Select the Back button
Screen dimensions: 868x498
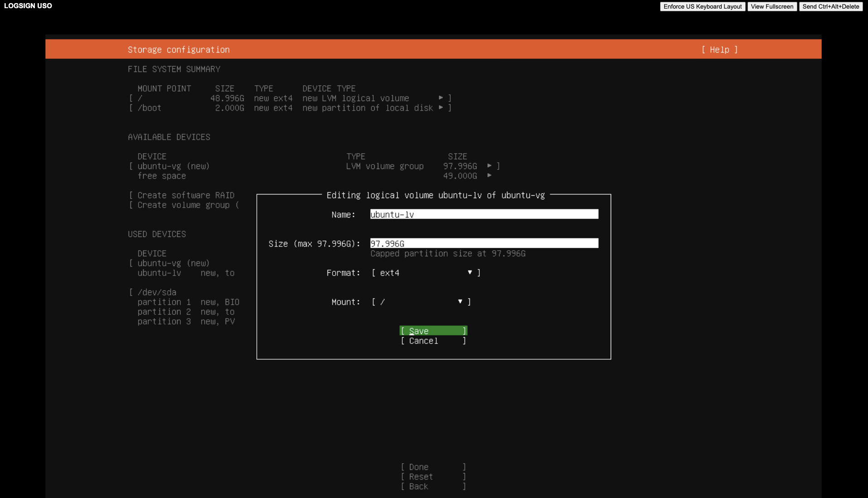tap(433, 486)
